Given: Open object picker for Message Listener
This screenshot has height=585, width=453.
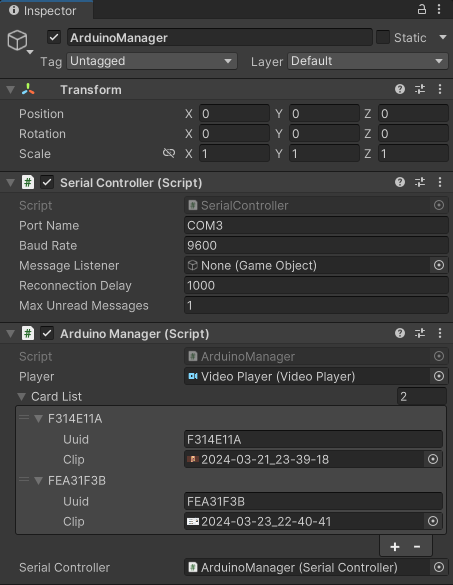Looking at the screenshot, I should tap(439, 265).
